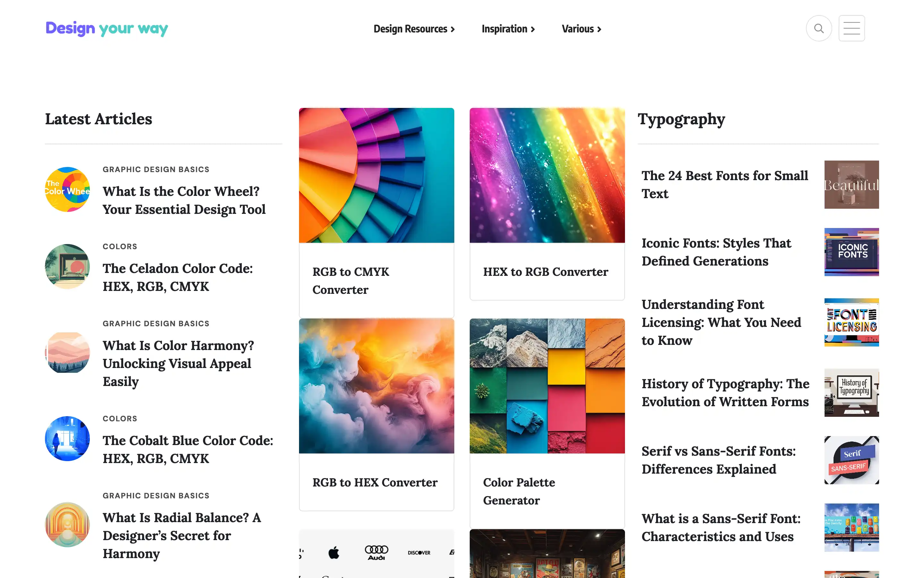The width and height of the screenshot is (924, 578).
Task: Read The Celadon Color Code article
Action: pyautogui.click(x=177, y=277)
